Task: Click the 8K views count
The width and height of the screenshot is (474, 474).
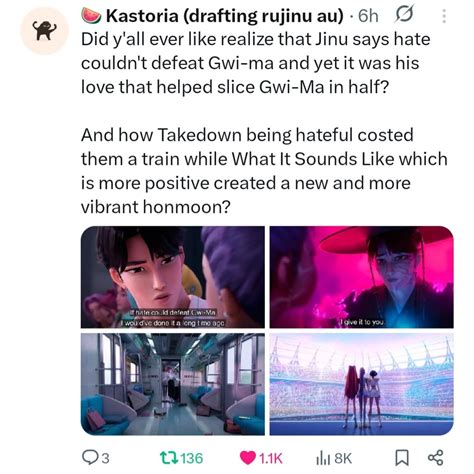Action: point(343,458)
